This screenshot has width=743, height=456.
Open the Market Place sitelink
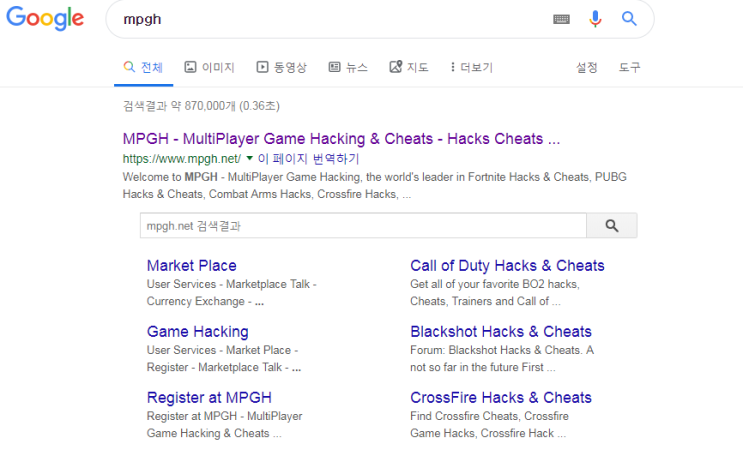click(x=191, y=265)
